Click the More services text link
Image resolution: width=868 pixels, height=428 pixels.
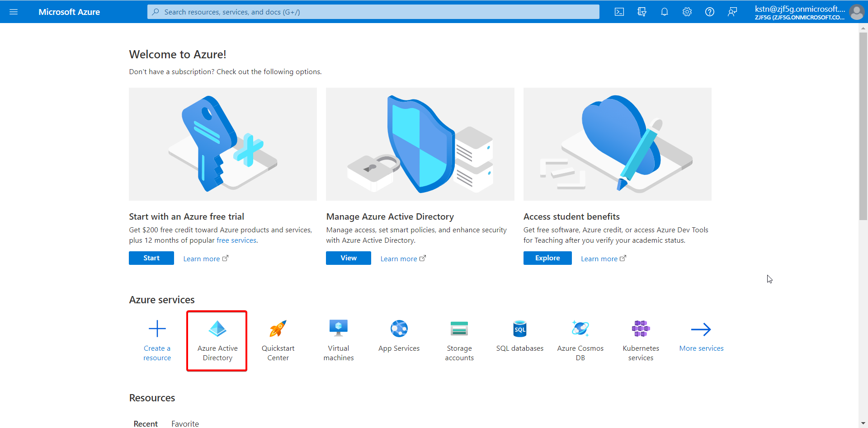pos(701,348)
